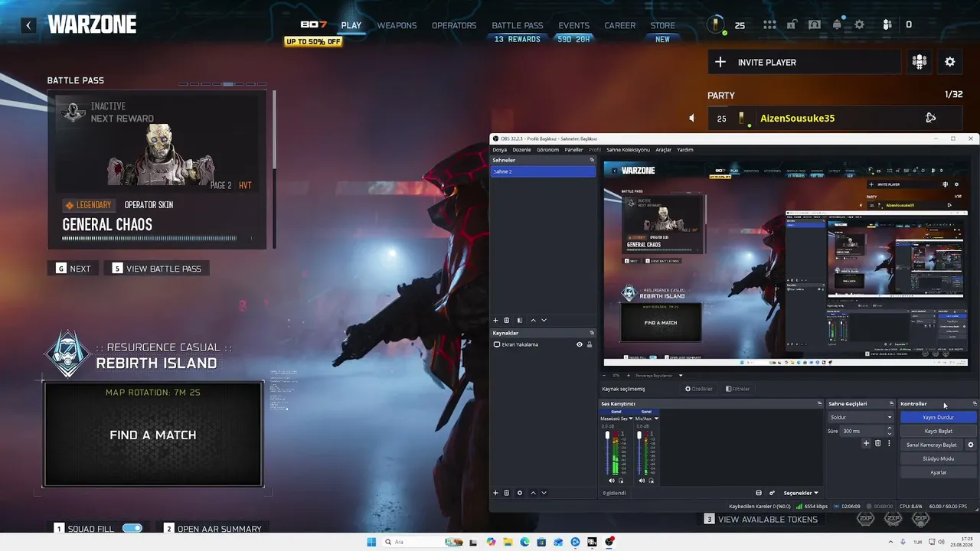980x551 pixels.
Task: Click INVITE PLAYER button
Action: pyautogui.click(x=803, y=62)
